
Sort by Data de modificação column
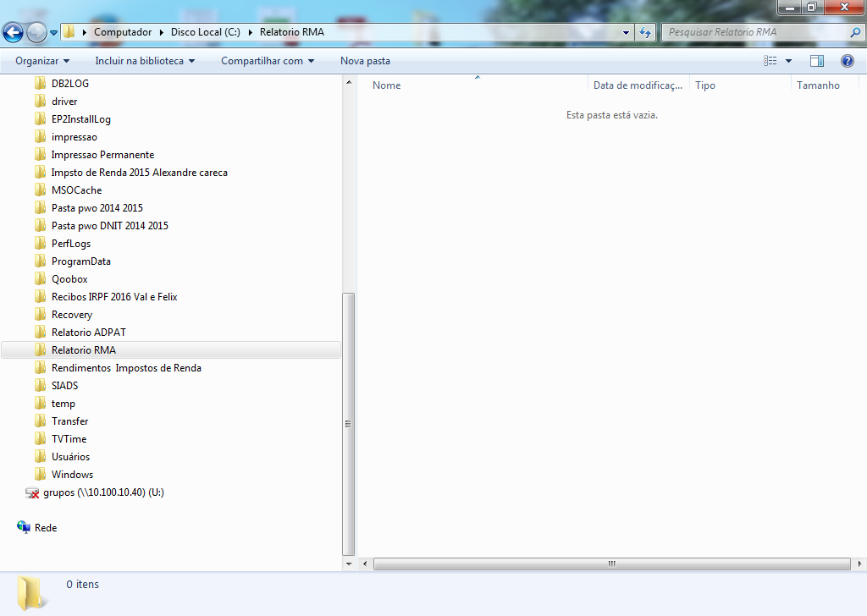[x=638, y=85]
